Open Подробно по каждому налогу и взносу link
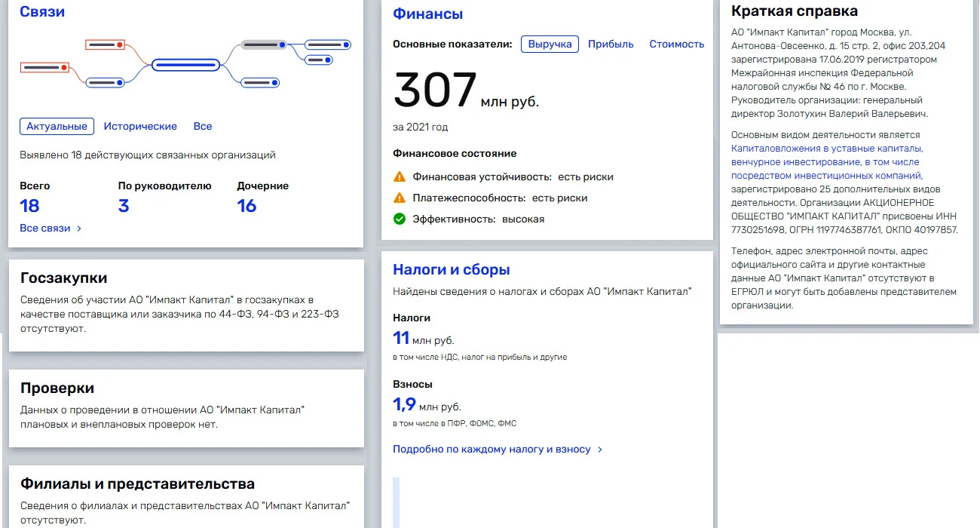 pos(492,449)
